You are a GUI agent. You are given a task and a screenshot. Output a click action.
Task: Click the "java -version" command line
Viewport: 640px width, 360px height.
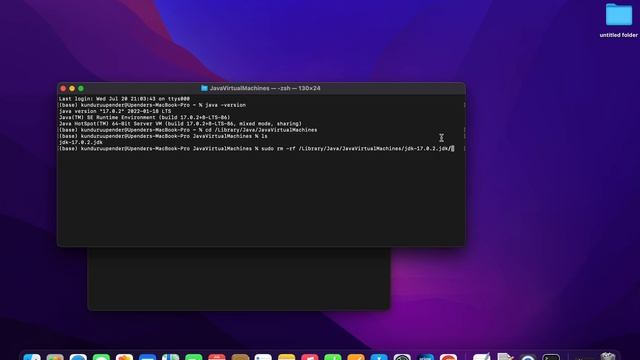152,105
